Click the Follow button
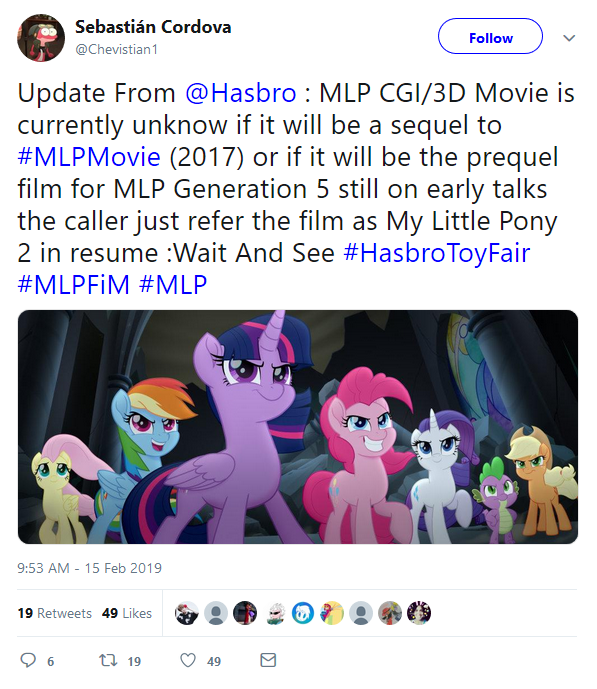The width and height of the screenshot is (597, 689). [x=490, y=36]
